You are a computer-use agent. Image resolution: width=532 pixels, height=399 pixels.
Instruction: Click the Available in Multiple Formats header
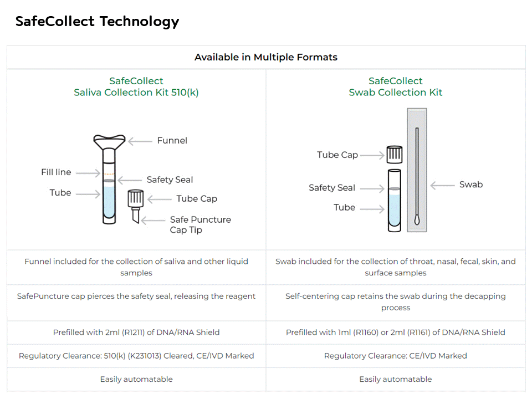point(266,57)
